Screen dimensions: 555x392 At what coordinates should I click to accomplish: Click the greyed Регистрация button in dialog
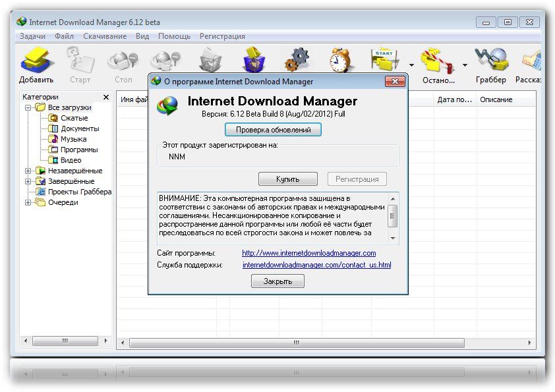point(357,179)
